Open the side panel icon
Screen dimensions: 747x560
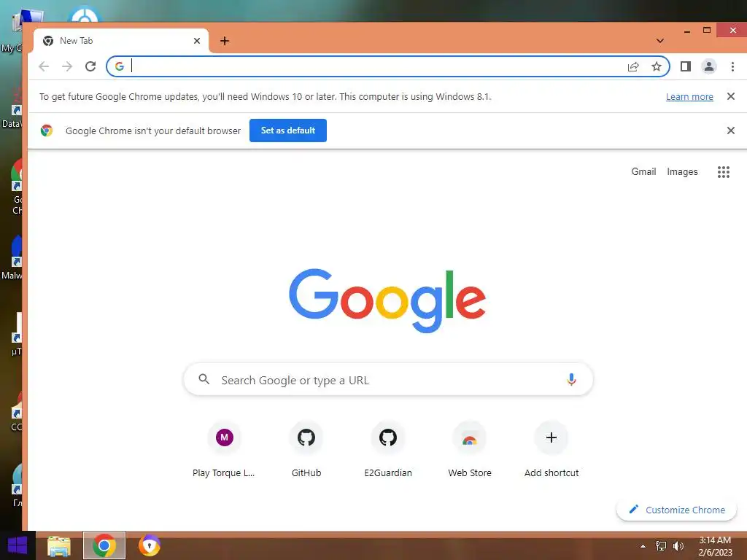(686, 66)
